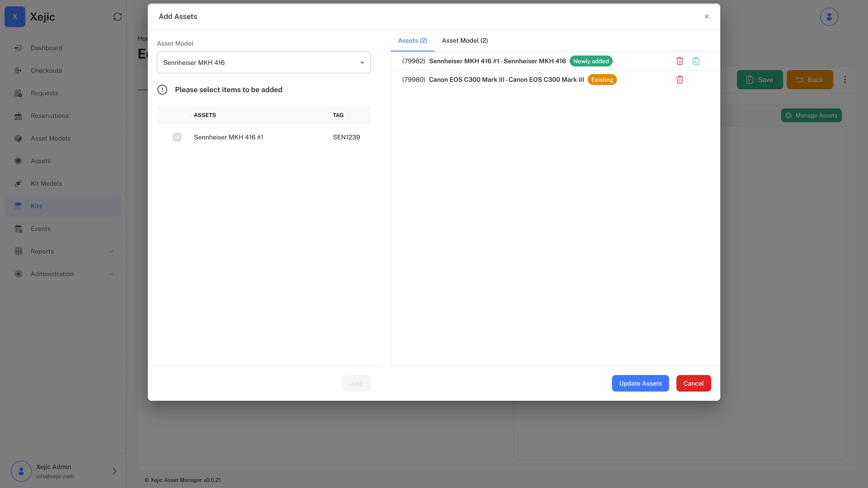Click the info icon beside Please select items
868x488 pixels.
(162, 90)
